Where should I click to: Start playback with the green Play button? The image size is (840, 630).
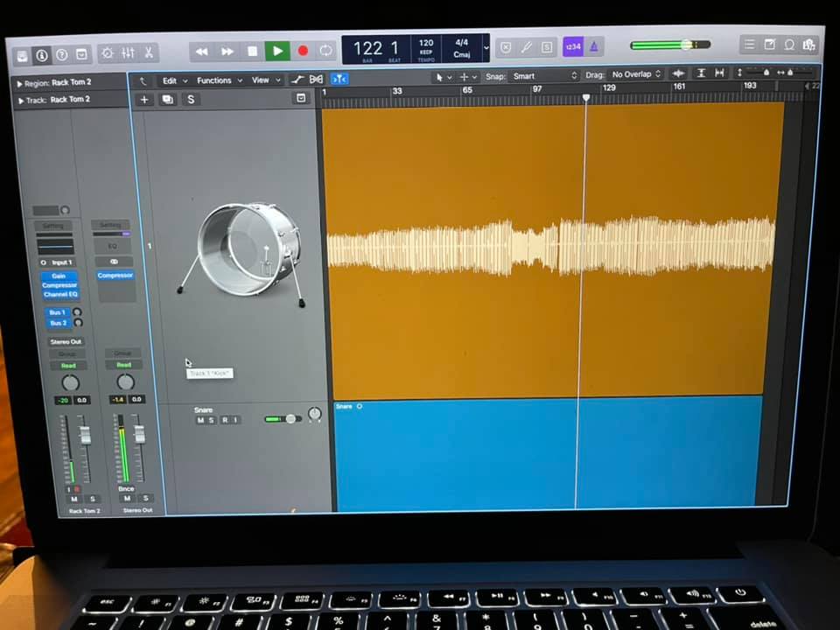277,51
